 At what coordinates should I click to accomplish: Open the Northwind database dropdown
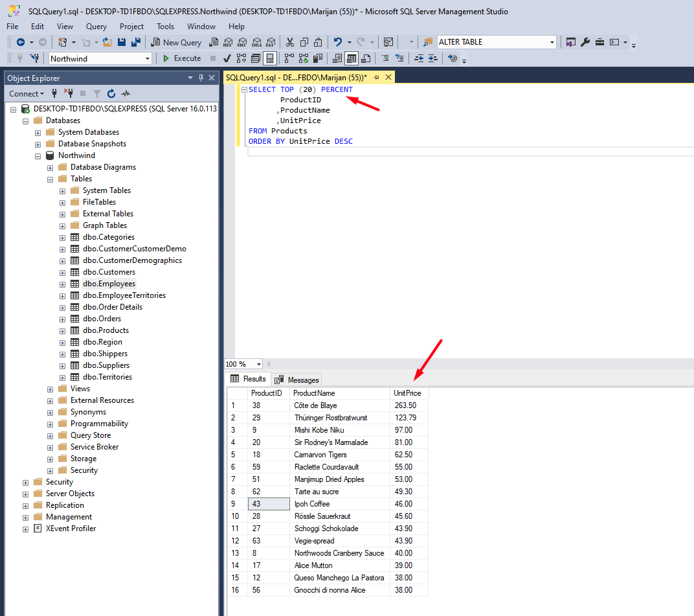coord(148,58)
